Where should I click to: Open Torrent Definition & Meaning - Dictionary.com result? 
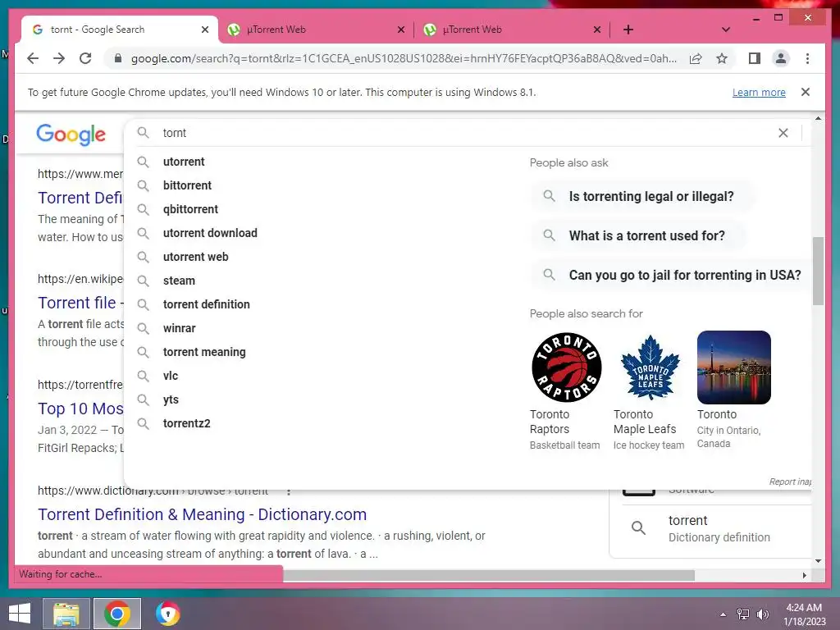tap(202, 515)
